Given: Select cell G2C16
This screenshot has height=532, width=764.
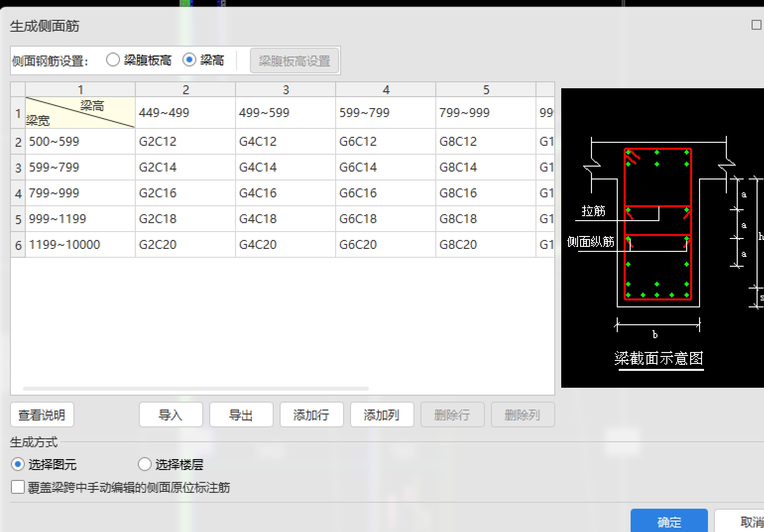Looking at the screenshot, I should click(x=185, y=193).
